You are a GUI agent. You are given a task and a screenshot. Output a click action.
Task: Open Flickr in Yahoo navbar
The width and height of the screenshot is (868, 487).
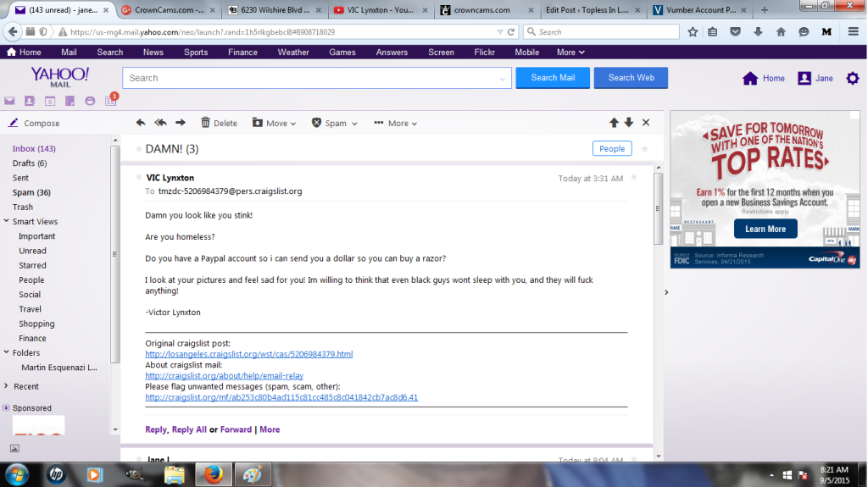[484, 52]
